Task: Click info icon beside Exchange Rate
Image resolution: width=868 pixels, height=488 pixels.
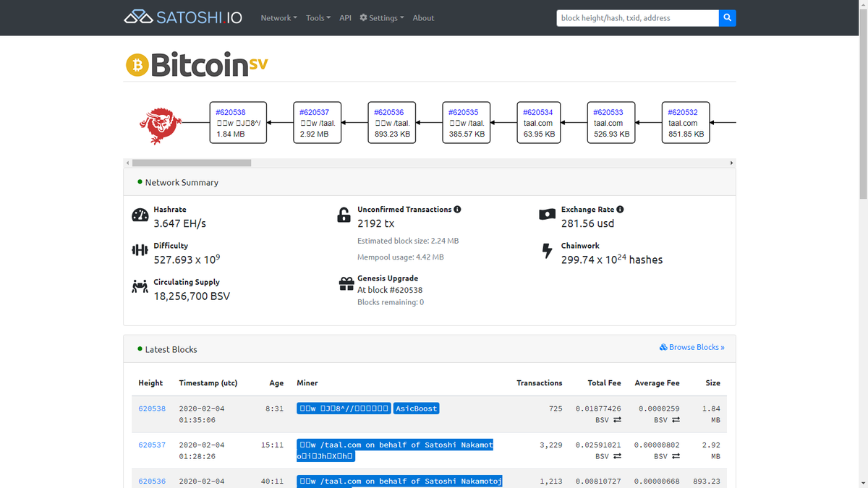Action: 620,209
